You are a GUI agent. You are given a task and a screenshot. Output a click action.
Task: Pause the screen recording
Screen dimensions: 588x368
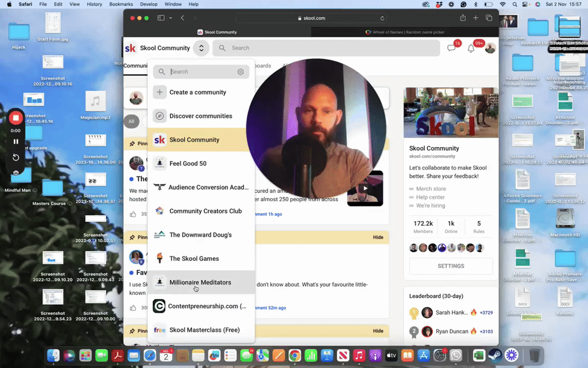[16, 141]
